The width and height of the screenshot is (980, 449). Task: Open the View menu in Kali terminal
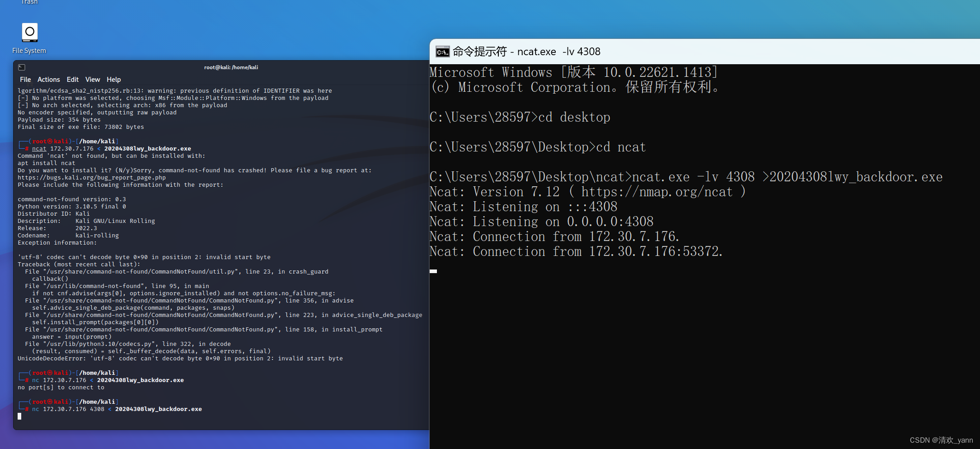tap(93, 80)
